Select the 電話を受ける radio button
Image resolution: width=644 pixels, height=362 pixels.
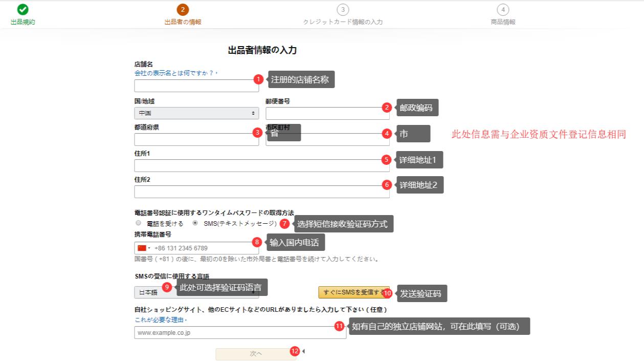click(x=139, y=223)
